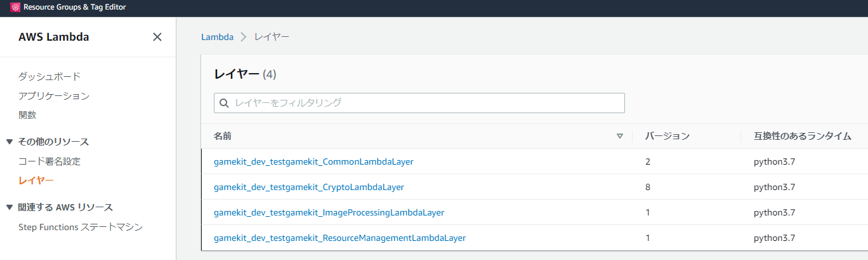Go to Lambda breadcrumb link
The width and height of the screenshot is (868, 260).
(217, 37)
